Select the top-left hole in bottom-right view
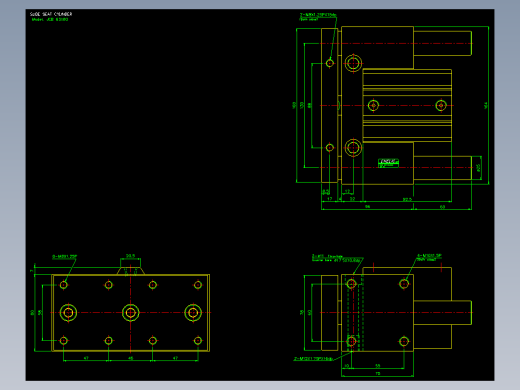The image size is (520, 390). click(351, 284)
